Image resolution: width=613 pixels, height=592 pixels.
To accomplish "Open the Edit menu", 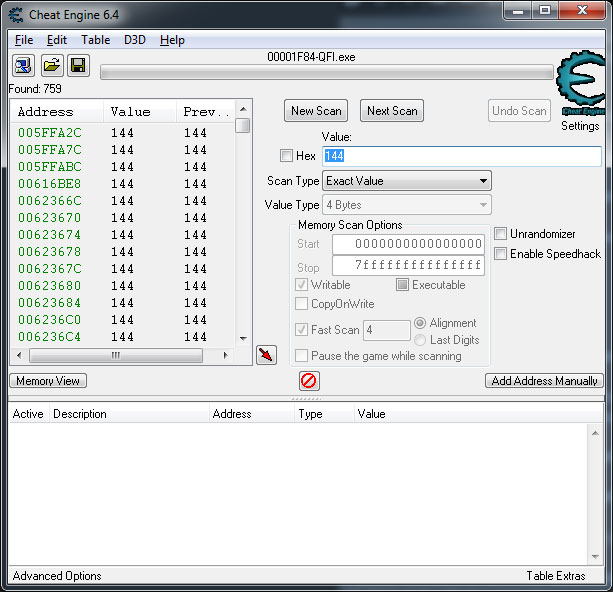I will [x=57, y=40].
